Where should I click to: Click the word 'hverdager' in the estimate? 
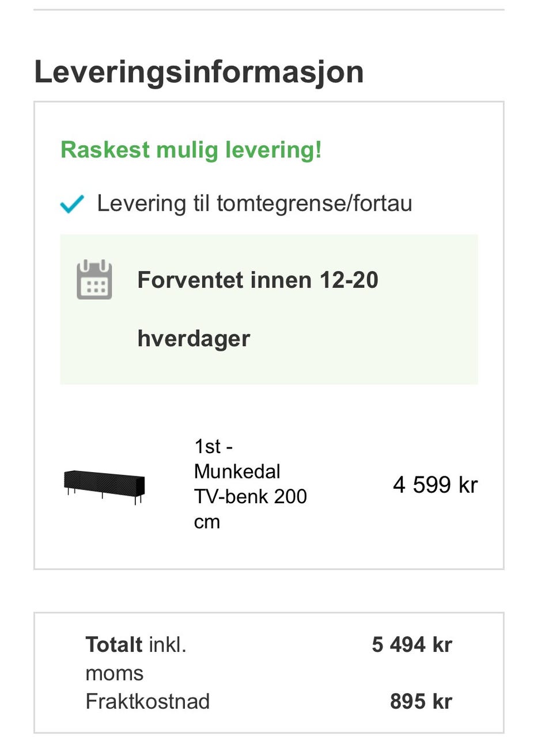click(x=194, y=339)
